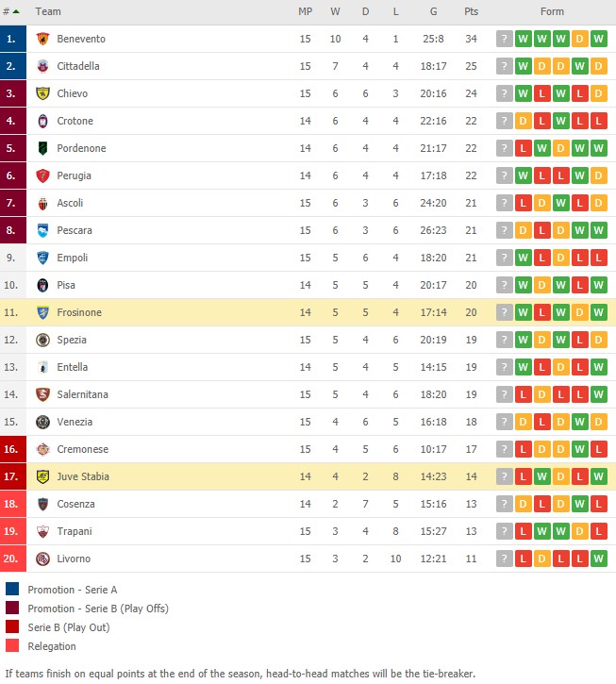Click the Relegation light red swatch

click(x=12, y=645)
